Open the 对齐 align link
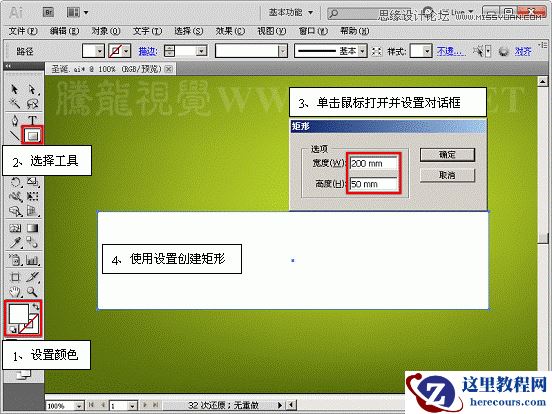552x414 pixels. 523,52
